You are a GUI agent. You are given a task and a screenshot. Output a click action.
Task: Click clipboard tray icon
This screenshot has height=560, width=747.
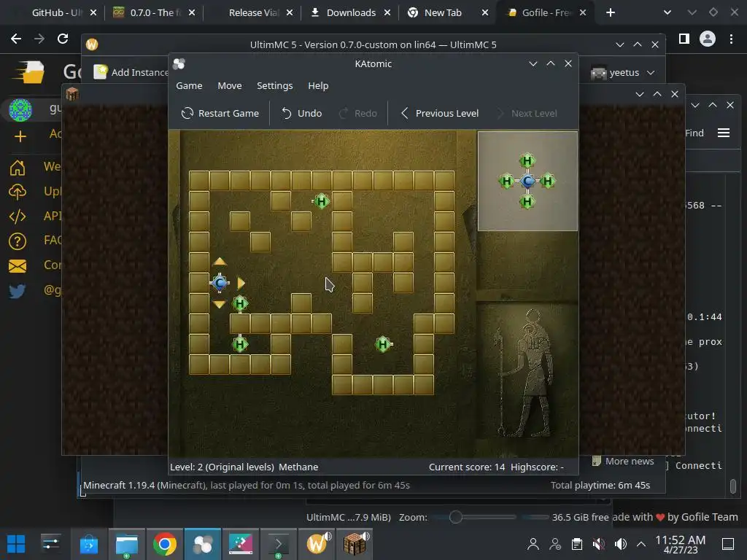click(x=577, y=544)
